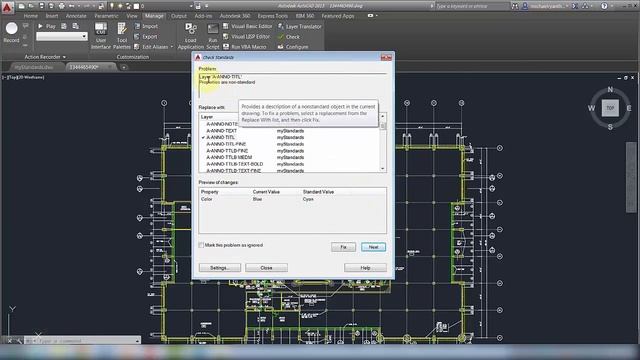Open Settings in Check Standards dialog
Screen dimensions: 640x360
220,268
